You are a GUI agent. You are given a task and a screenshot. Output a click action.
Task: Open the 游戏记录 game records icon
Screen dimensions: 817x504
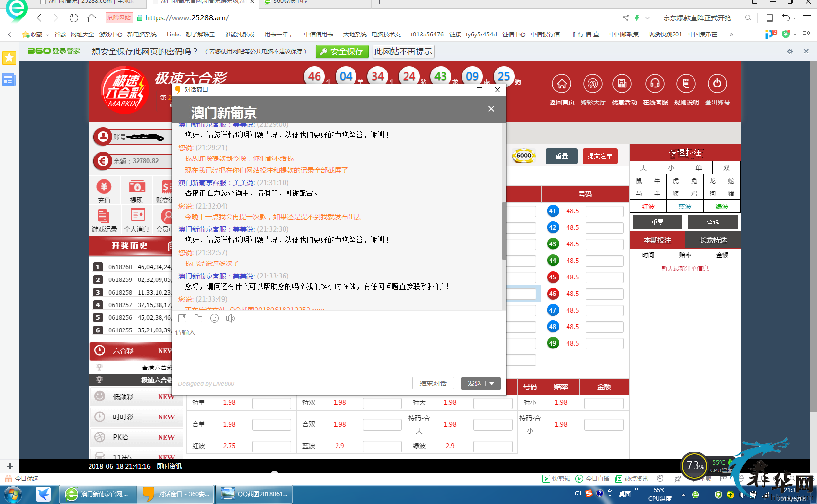coord(104,215)
